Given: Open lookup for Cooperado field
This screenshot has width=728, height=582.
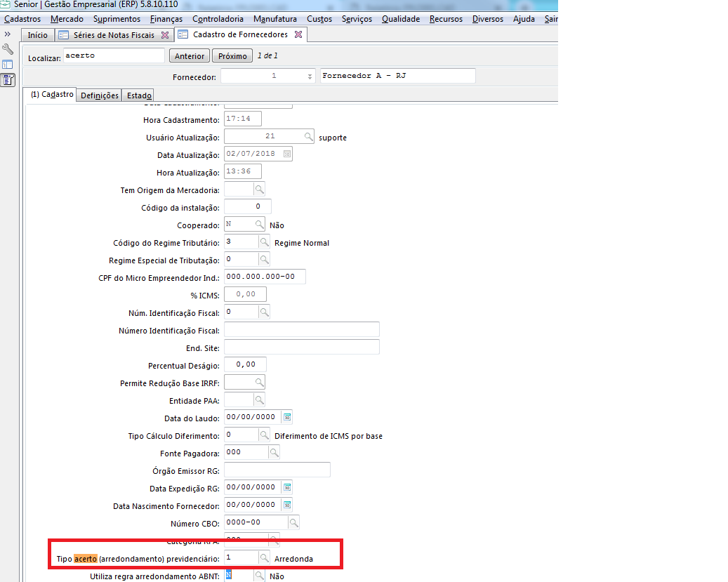Looking at the screenshot, I should [x=259, y=225].
